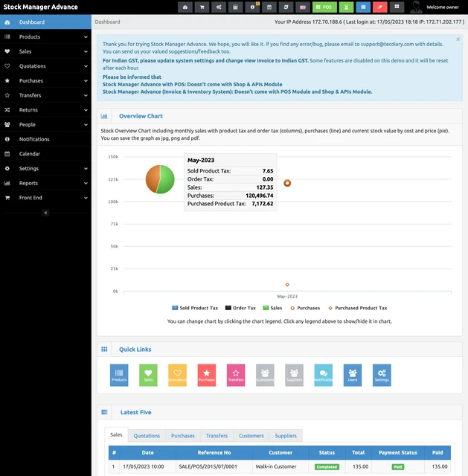Expand the Front End sidebar menu
The width and height of the screenshot is (468, 476).
point(45,198)
